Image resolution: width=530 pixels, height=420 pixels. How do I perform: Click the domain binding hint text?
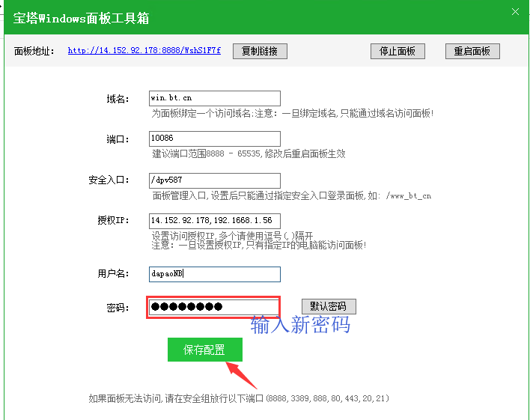pyautogui.click(x=293, y=113)
